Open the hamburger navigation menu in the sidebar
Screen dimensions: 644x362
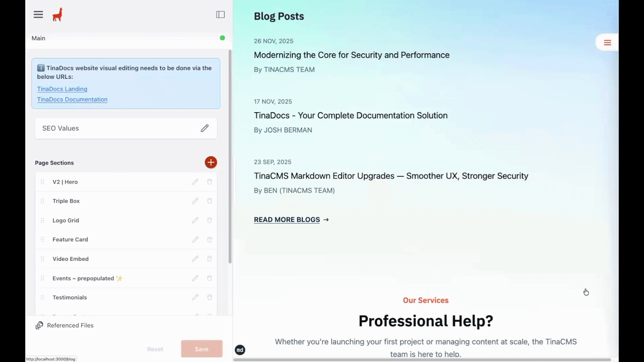point(38,15)
